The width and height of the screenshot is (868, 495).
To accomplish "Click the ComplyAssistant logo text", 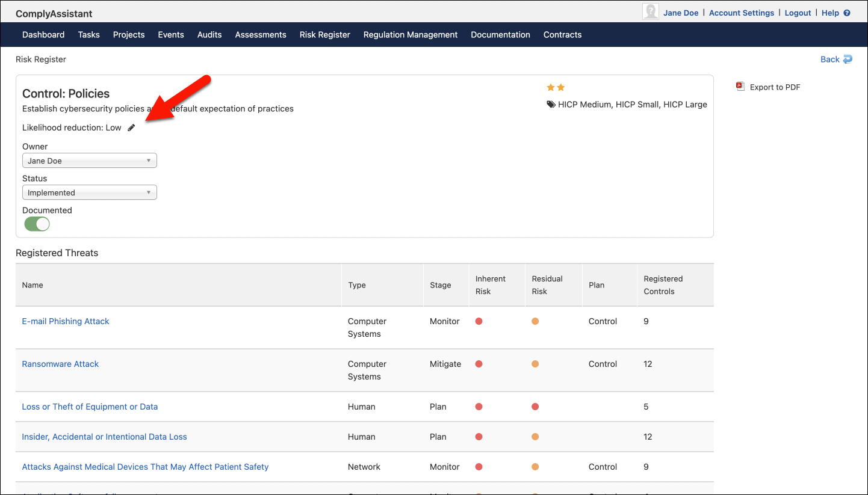I will pos(54,14).
